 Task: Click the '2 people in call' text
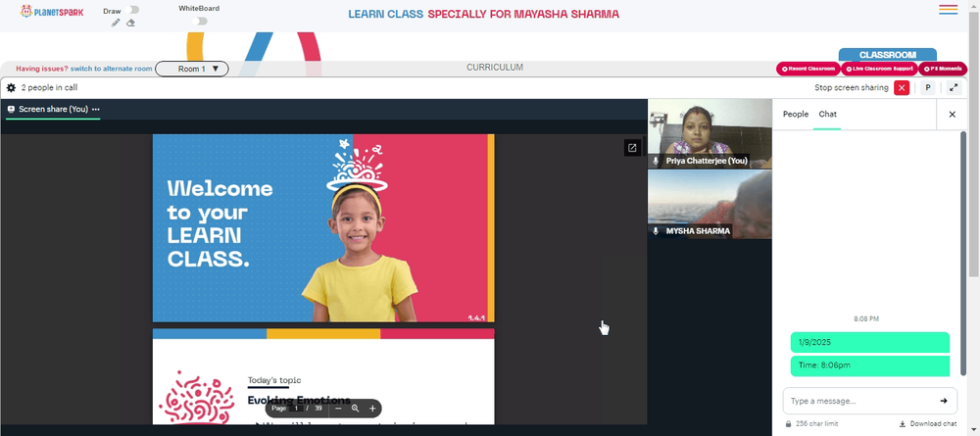tap(49, 88)
